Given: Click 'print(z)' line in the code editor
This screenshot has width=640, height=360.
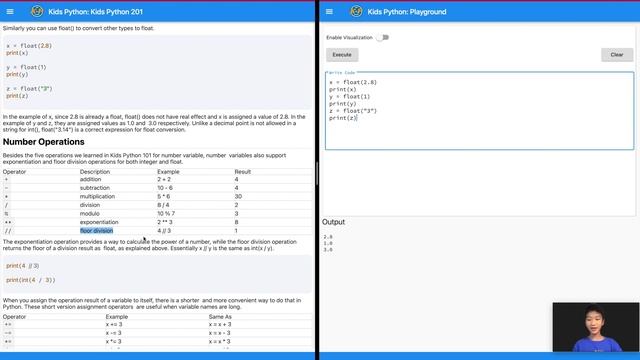Looking at the screenshot, I should click(x=343, y=118).
